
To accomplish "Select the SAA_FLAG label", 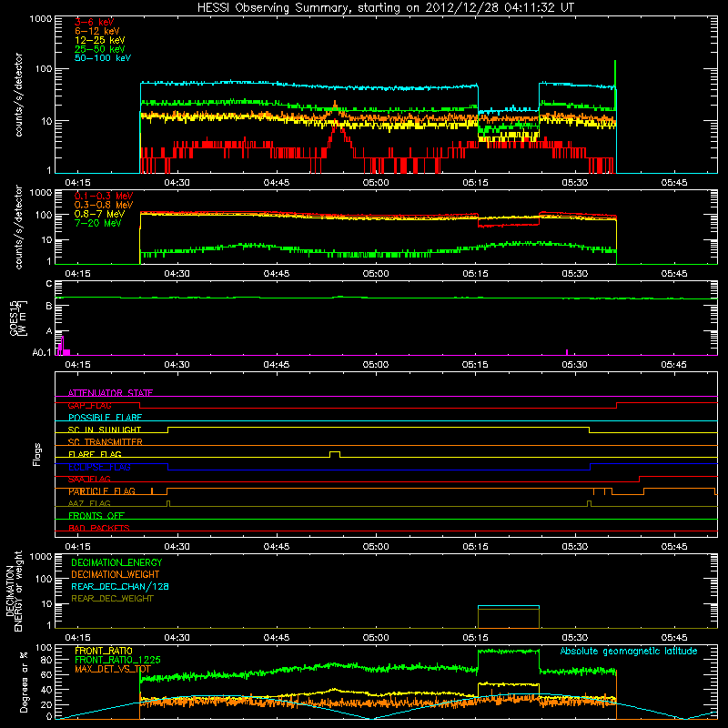I will pyautogui.click(x=89, y=480).
